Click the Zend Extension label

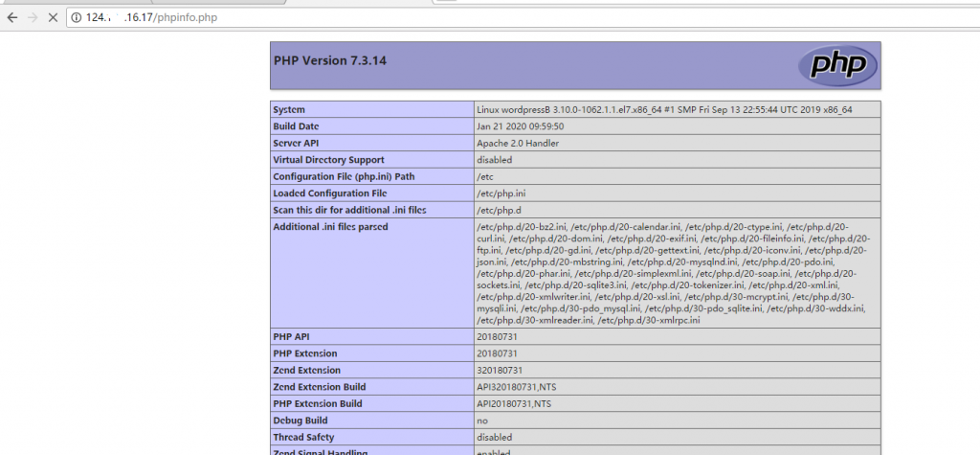click(307, 371)
